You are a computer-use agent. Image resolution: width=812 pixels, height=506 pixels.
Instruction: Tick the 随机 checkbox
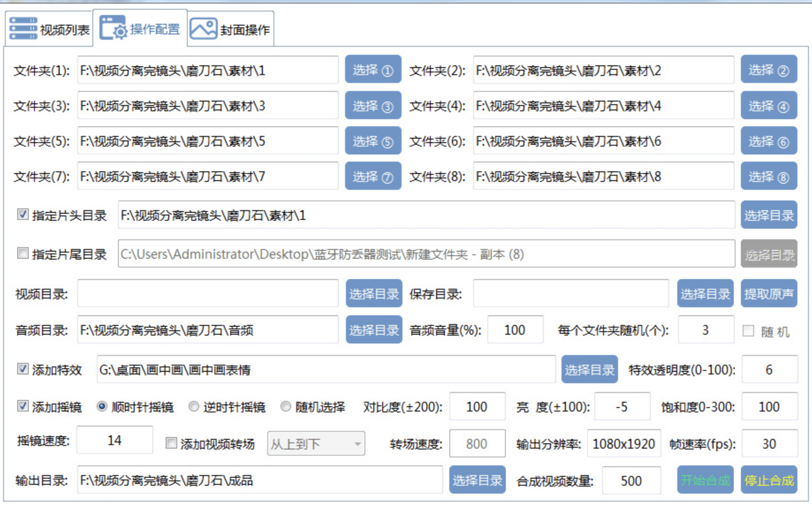click(748, 331)
